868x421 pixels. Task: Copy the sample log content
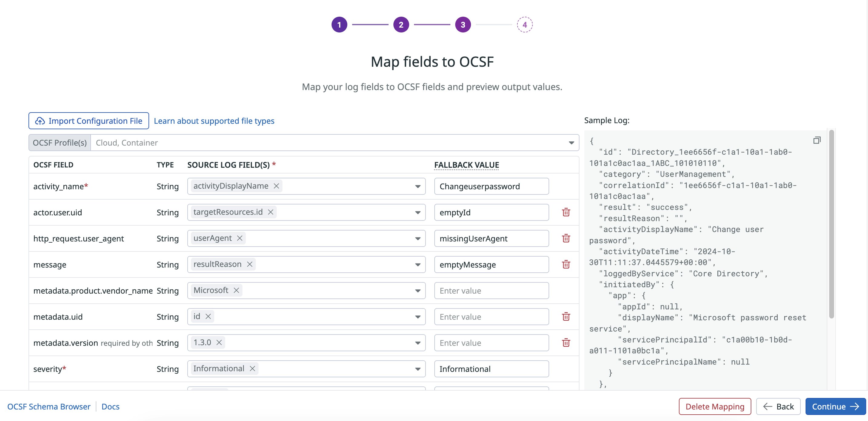tap(817, 140)
